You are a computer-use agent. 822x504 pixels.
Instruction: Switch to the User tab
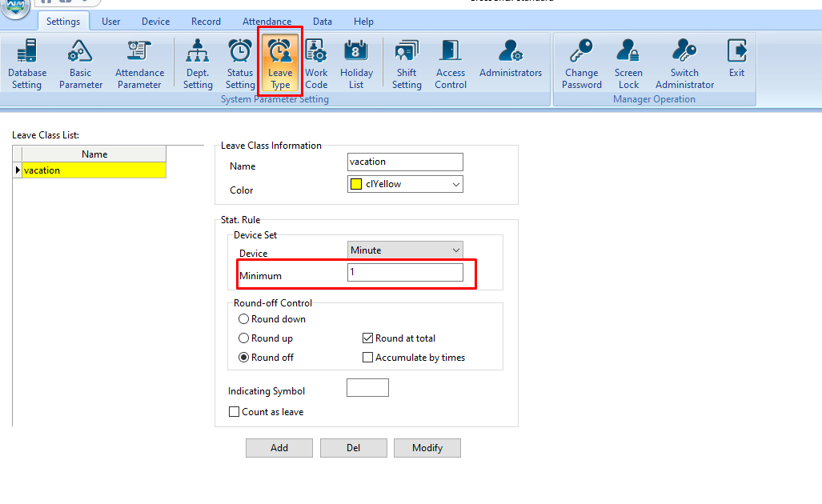tap(110, 22)
